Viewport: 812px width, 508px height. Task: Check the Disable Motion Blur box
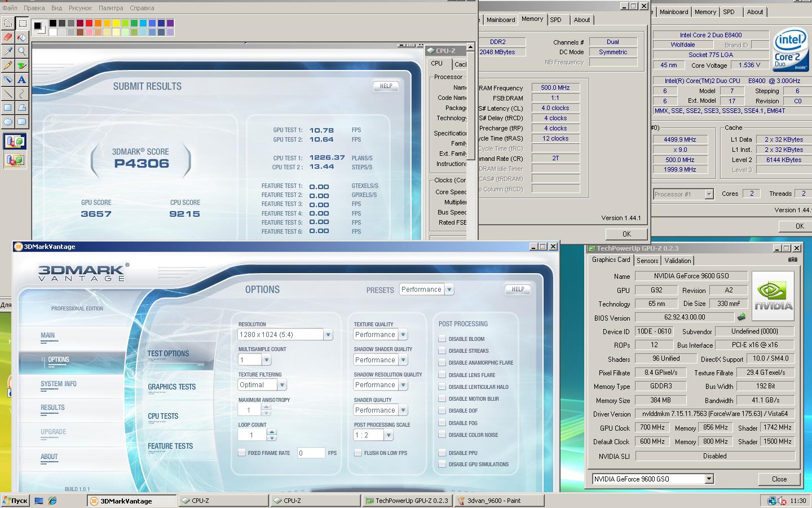[x=442, y=398]
